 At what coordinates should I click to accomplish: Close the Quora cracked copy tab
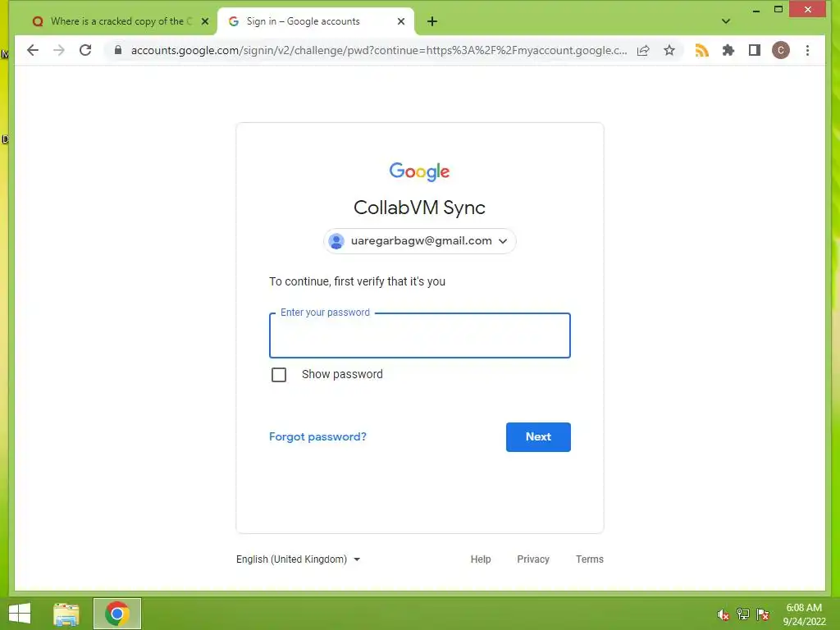tap(204, 21)
